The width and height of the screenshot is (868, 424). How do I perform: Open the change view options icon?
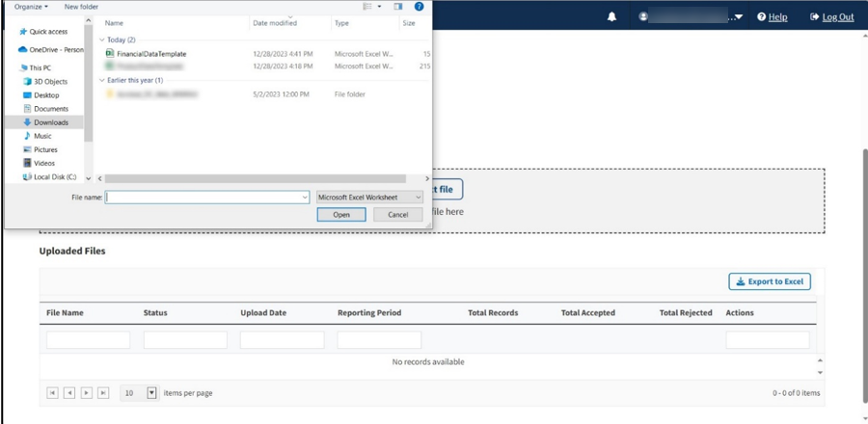click(x=367, y=7)
